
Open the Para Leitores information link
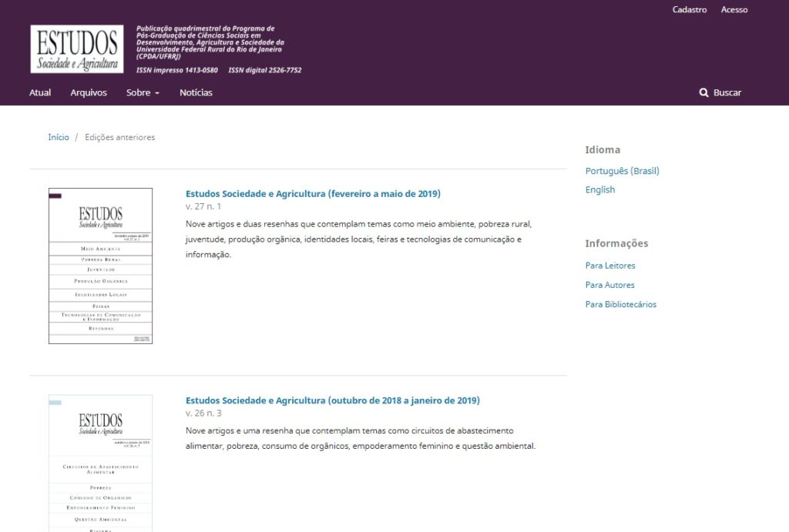[x=610, y=266]
